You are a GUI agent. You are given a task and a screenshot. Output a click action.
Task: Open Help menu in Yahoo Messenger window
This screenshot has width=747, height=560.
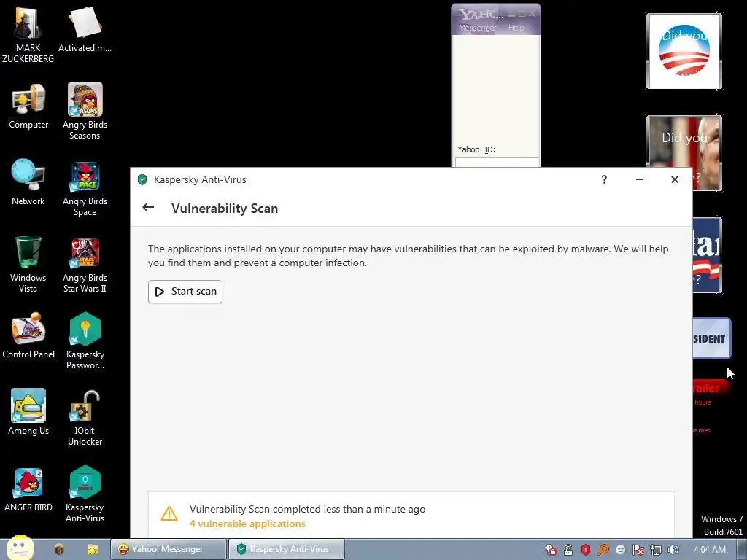pos(516,28)
